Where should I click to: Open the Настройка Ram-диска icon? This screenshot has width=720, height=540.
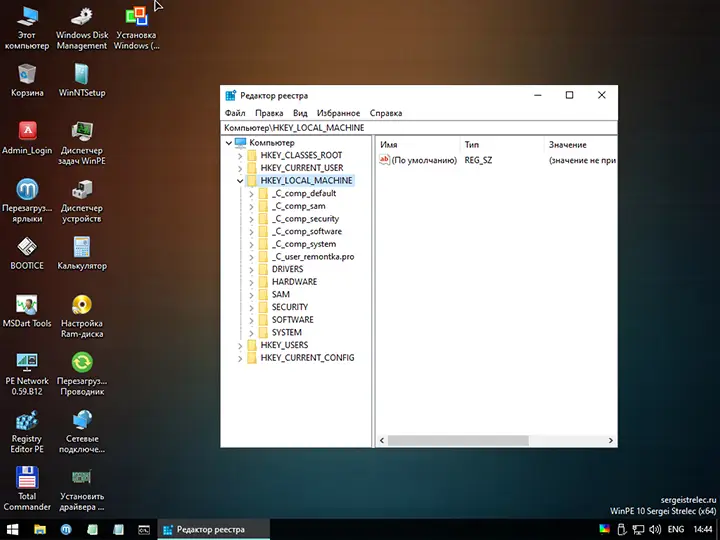pyautogui.click(x=82, y=316)
